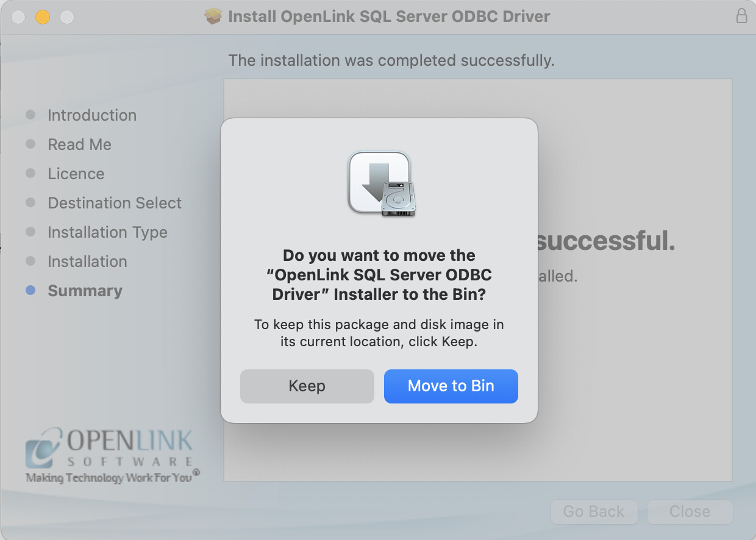Open the Licence step
756x540 pixels.
[x=76, y=174]
